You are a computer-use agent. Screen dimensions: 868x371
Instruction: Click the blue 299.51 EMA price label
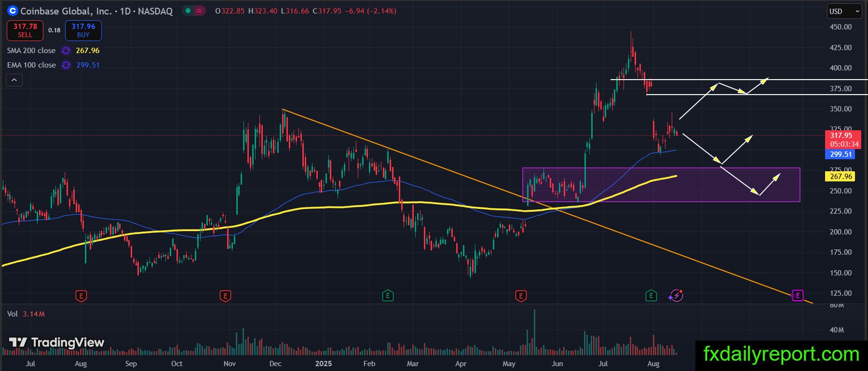pyautogui.click(x=841, y=154)
